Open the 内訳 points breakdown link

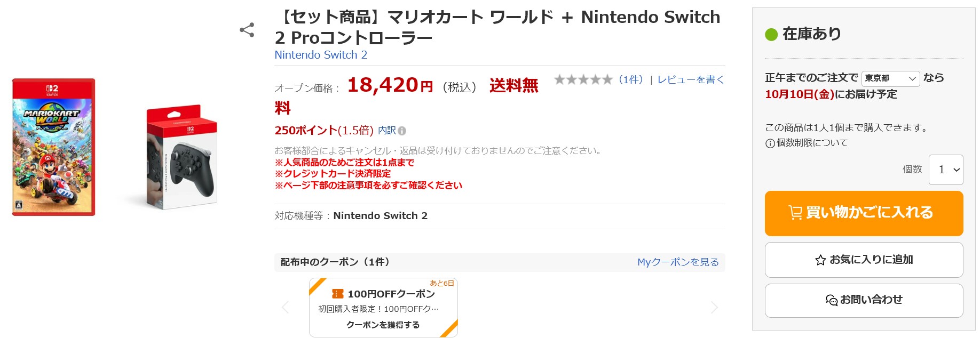point(387,131)
